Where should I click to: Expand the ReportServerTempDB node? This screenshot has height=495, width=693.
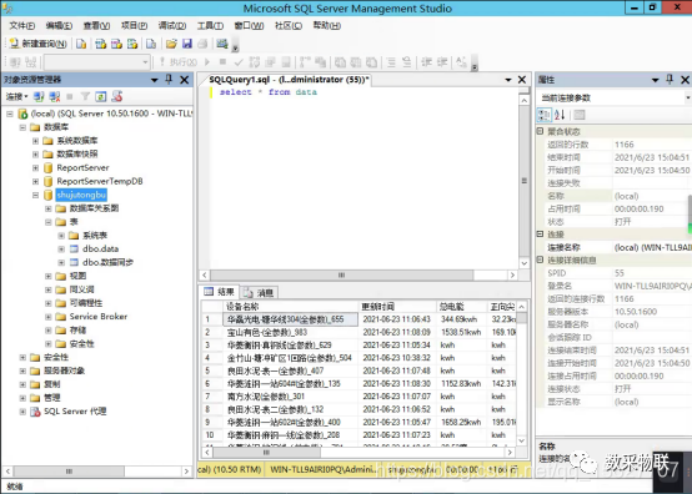coord(35,181)
